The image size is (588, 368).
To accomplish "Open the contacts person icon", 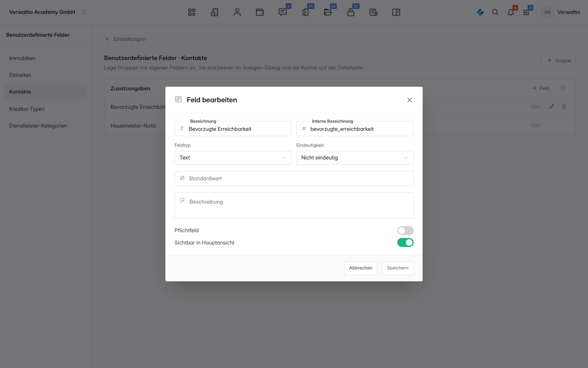I will (237, 12).
